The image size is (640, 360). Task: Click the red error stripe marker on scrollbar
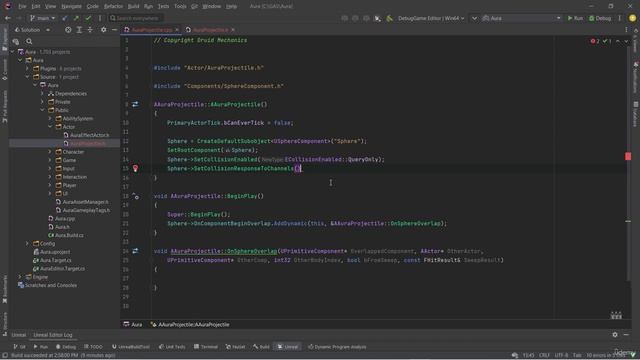[x=628, y=156]
